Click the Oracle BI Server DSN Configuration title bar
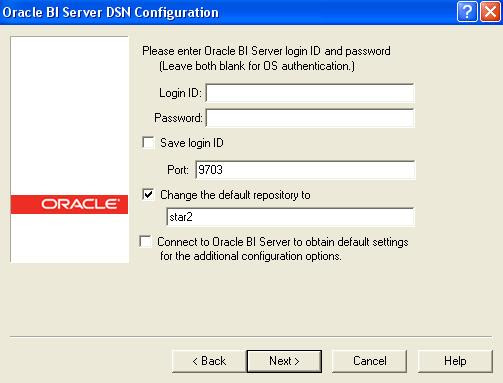 (228, 12)
